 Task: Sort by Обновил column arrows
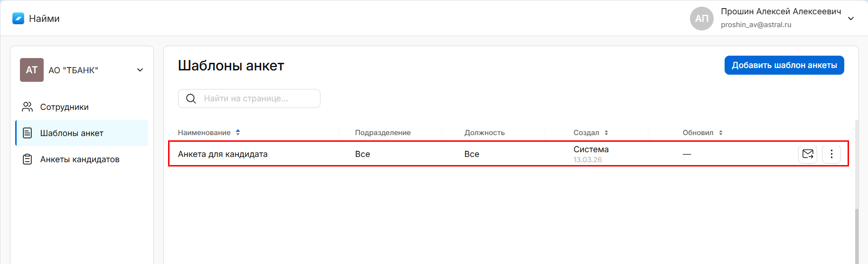click(x=721, y=133)
